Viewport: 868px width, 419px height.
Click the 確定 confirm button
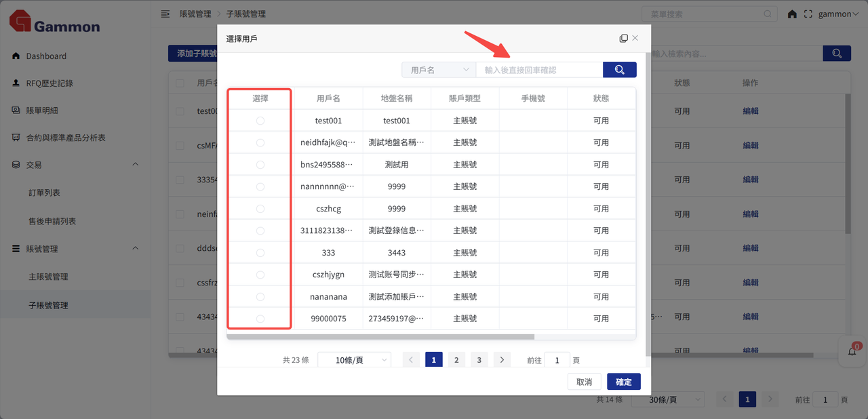623,382
